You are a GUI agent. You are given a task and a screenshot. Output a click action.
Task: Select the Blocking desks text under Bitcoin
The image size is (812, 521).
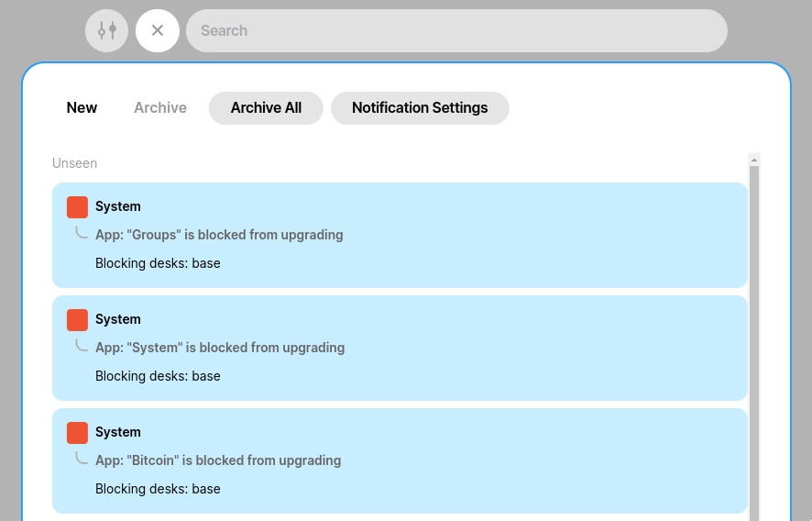[158, 490]
